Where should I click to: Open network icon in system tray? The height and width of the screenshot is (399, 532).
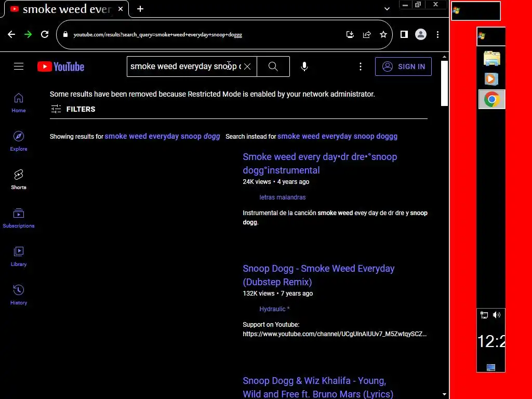(484, 315)
